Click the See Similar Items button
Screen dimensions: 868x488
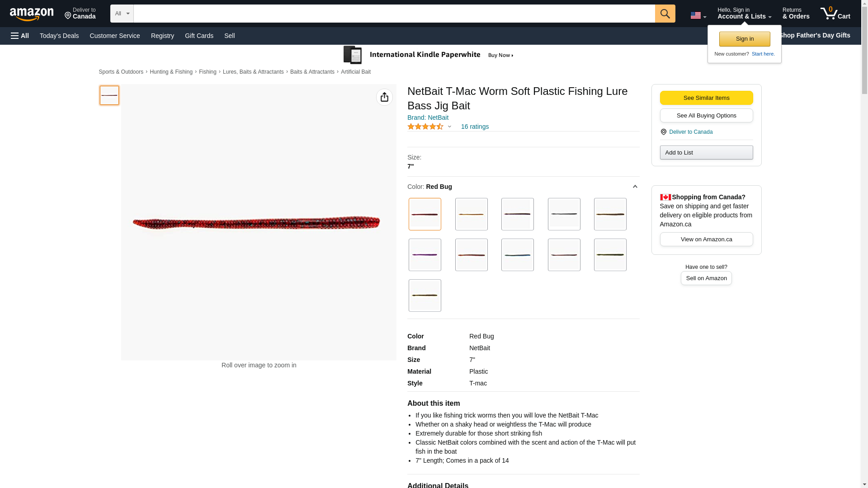[706, 98]
